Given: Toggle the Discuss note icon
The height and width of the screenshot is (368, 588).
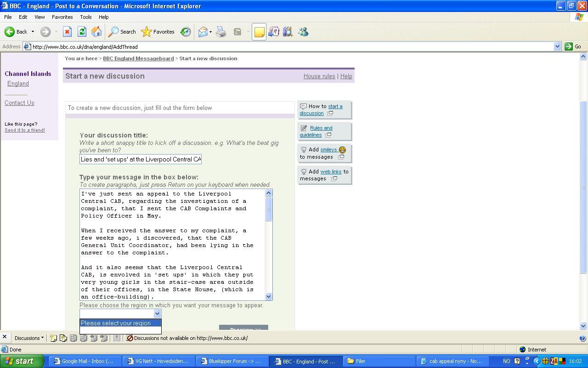Looking at the screenshot, I should click(259, 32).
